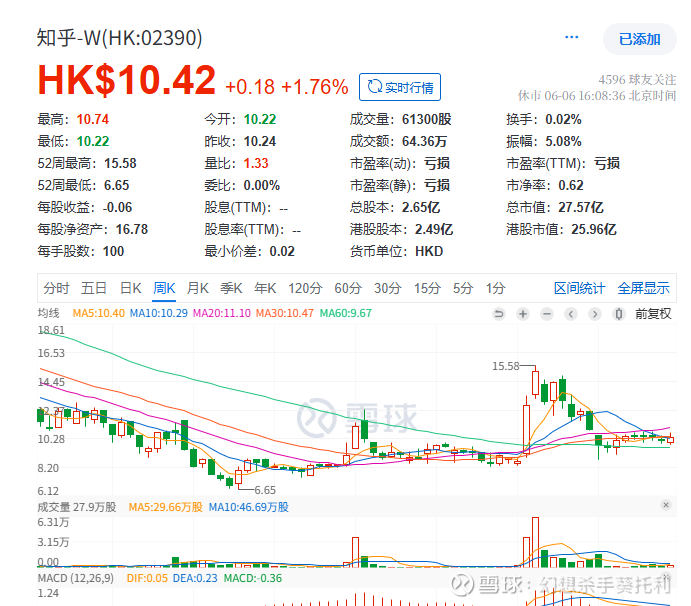Click the MA60:9.67 moving average label
Screen dimensions: 691x606
click(346, 313)
